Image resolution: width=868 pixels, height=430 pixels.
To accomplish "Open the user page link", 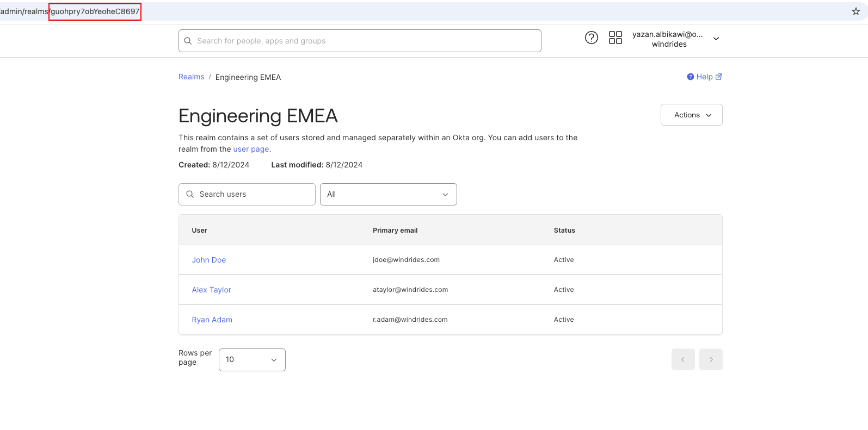I will [251, 149].
